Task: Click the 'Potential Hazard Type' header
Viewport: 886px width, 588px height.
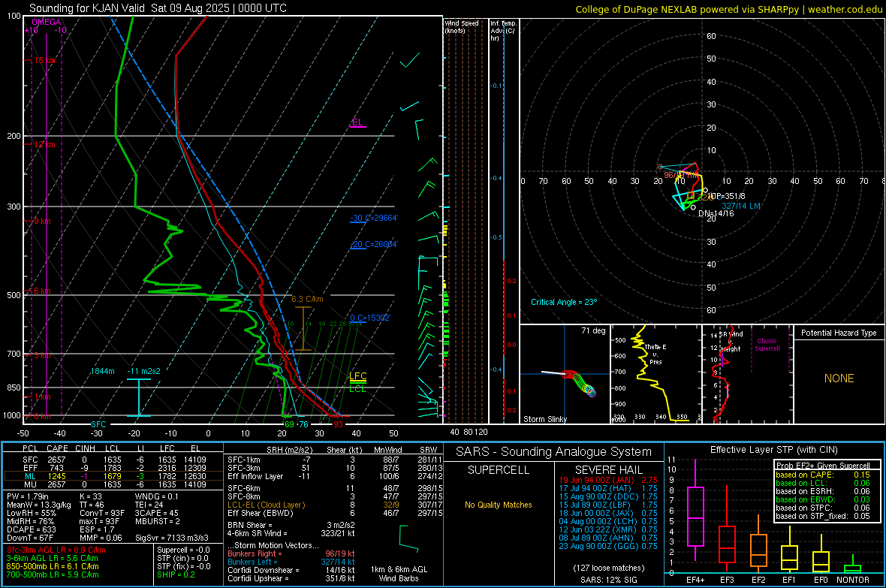Action: tap(839, 333)
